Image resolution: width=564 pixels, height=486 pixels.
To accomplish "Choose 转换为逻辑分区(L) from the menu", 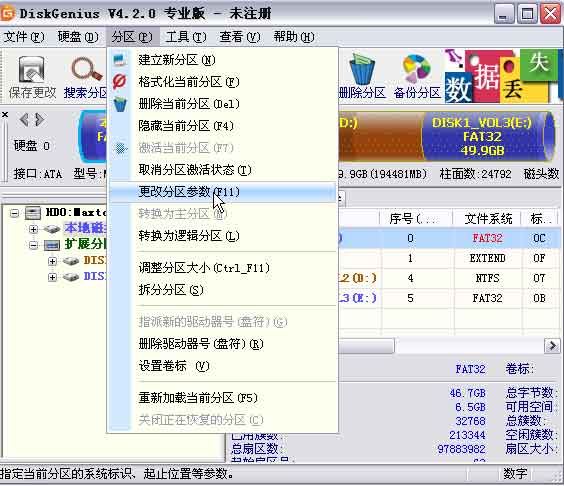I will pyautogui.click(x=223, y=236).
